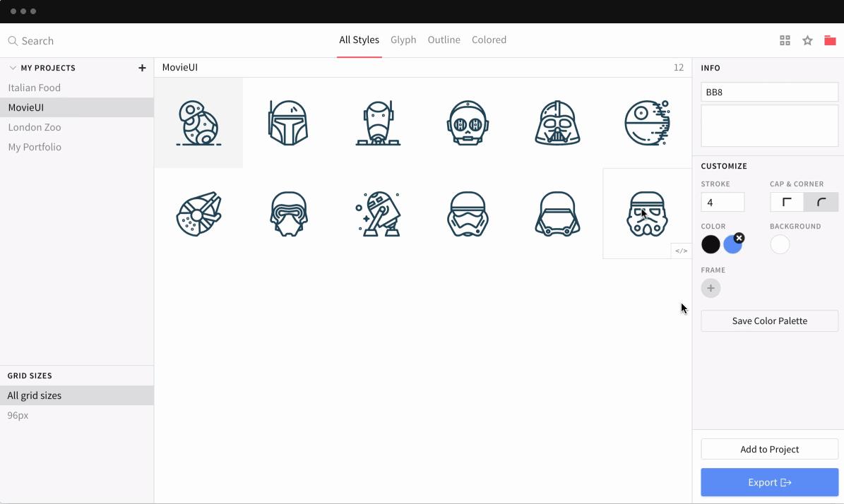Screen dimensions: 844x504
Task: Open the code embed button
Action: point(681,251)
